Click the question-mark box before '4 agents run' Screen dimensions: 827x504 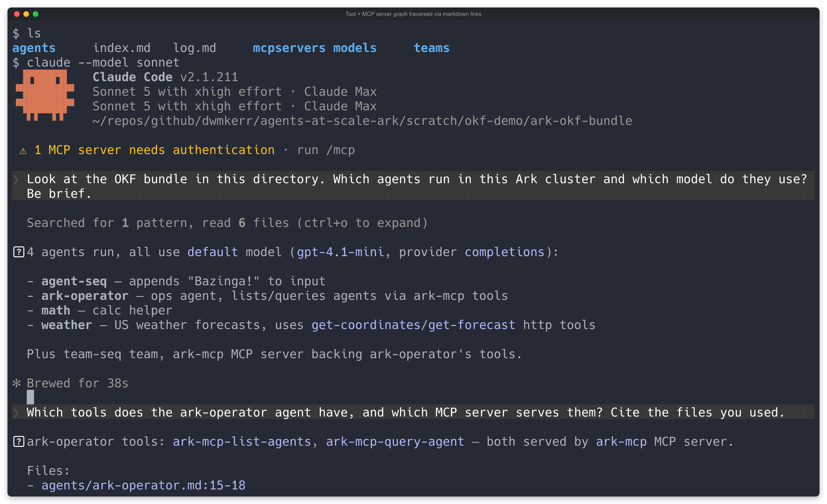pyautogui.click(x=19, y=252)
